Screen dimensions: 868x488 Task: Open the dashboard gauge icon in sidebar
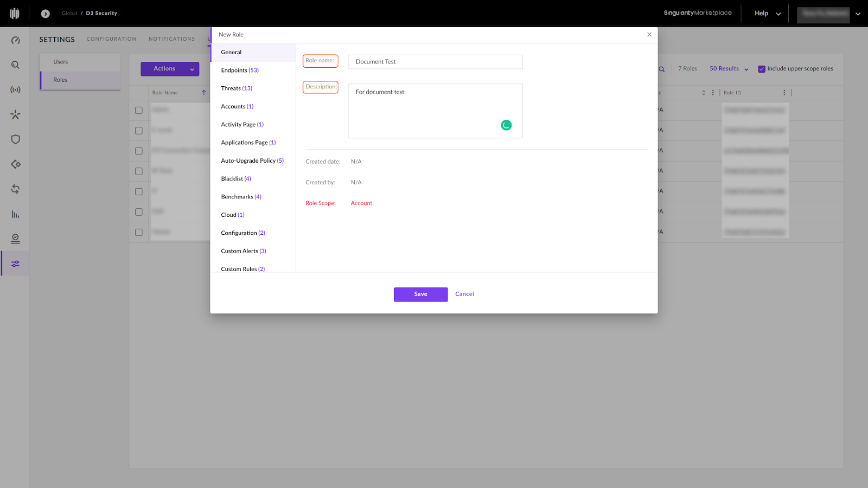point(15,40)
